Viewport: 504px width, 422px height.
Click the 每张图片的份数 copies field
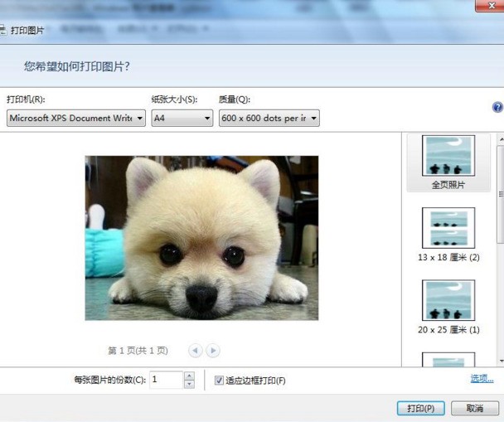(x=166, y=380)
